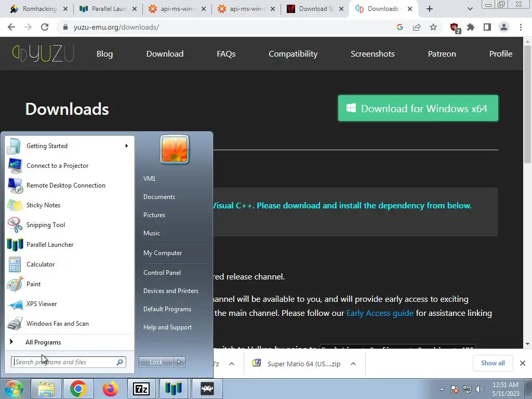Viewport: 532px width, 399px height.
Task: Open Documents from Start menu
Action: (x=159, y=197)
